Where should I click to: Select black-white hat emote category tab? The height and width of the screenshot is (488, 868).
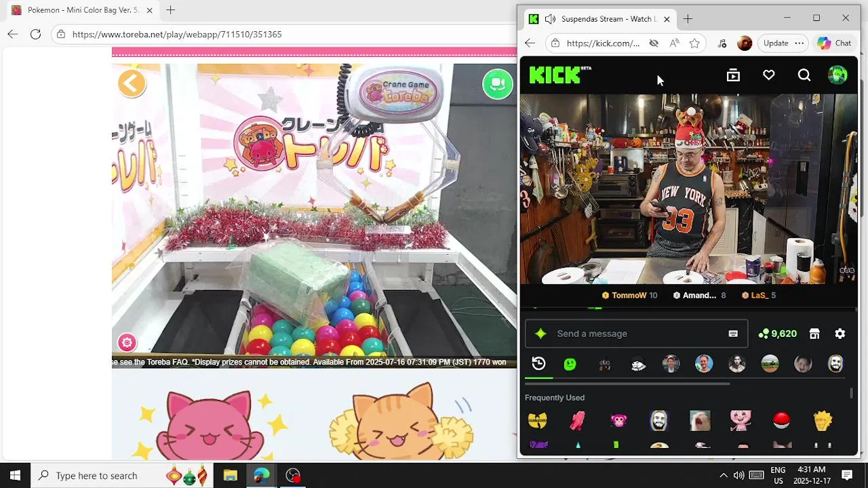coord(638,365)
